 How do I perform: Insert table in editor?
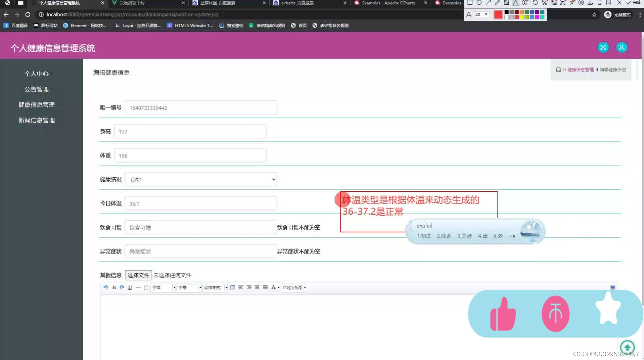click(233, 287)
